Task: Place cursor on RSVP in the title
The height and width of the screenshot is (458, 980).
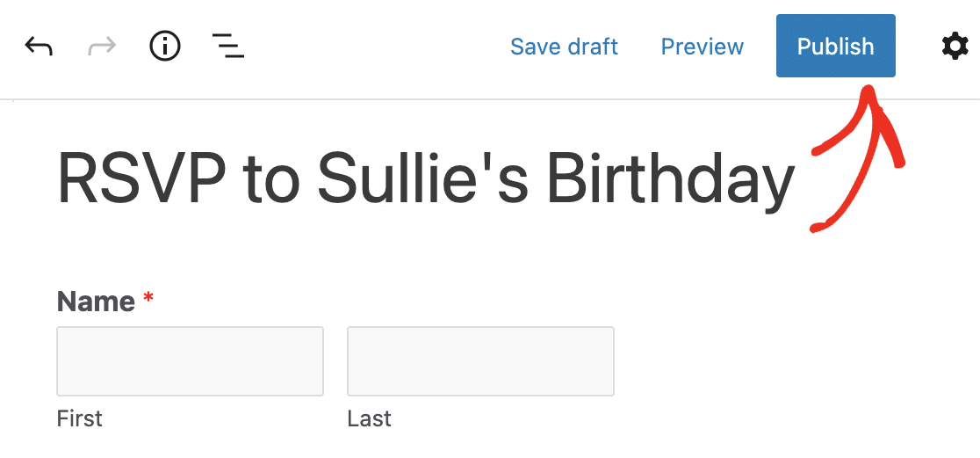Action: [143, 178]
